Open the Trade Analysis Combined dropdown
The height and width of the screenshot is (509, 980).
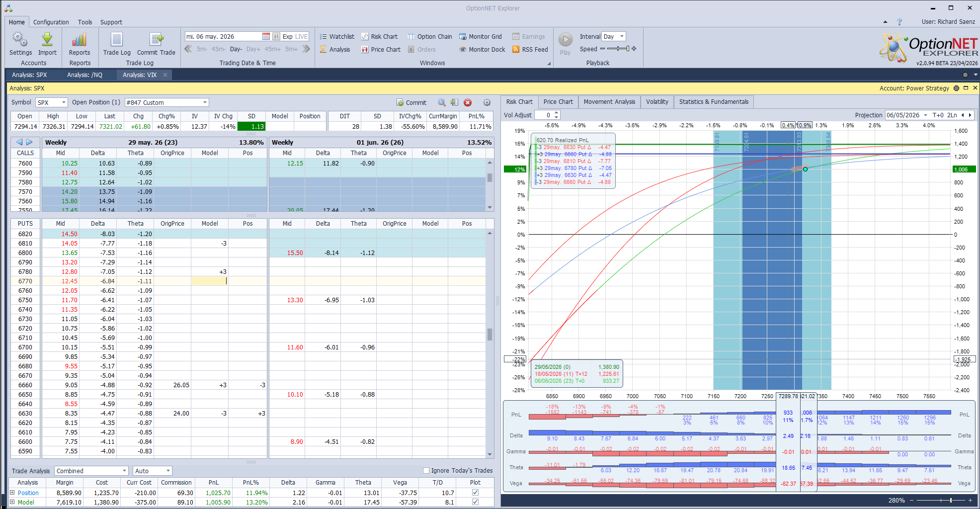click(x=124, y=471)
